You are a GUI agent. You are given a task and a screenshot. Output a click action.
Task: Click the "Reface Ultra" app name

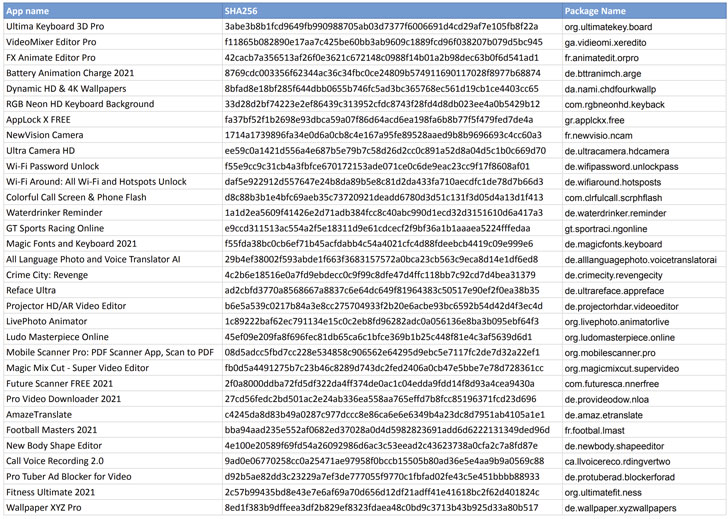click(x=31, y=290)
